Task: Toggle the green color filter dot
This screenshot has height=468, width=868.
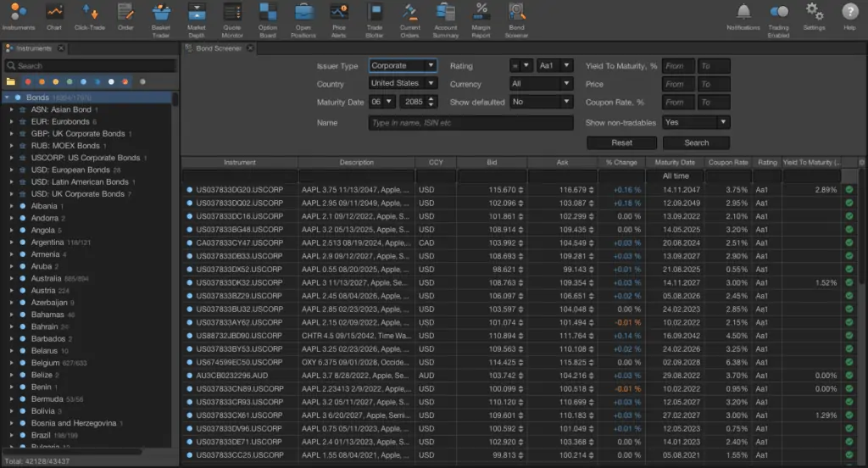Action: tap(70, 82)
